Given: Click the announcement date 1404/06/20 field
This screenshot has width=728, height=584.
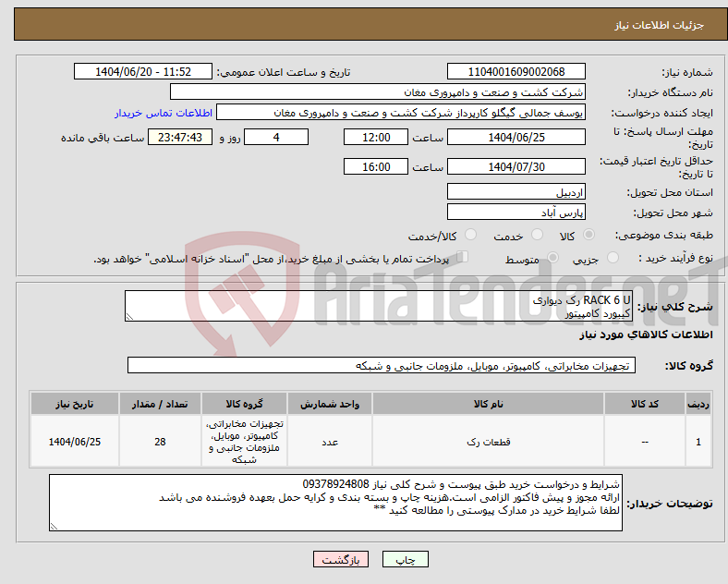Looking at the screenshot, I should [x=143, y=71].
